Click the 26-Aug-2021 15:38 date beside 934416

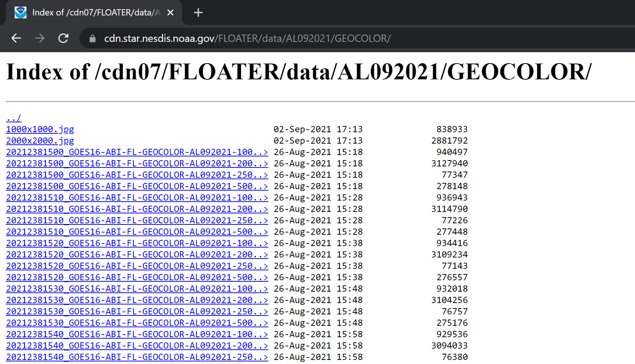[x=318, y=243]
